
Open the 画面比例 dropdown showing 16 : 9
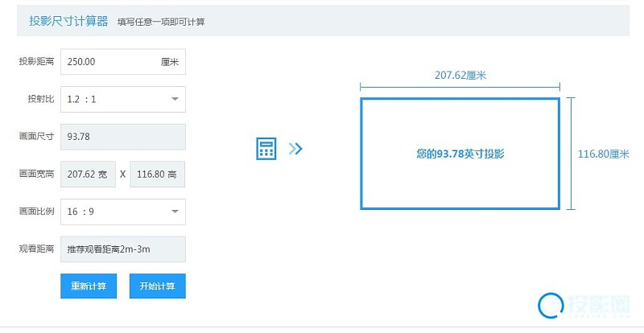click(123, 212)
